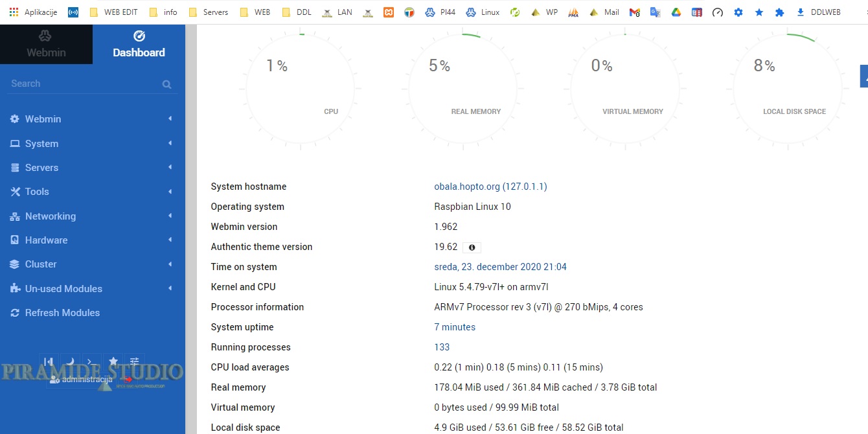Open the Aplikacije apps bookmark

click(33, 12)
